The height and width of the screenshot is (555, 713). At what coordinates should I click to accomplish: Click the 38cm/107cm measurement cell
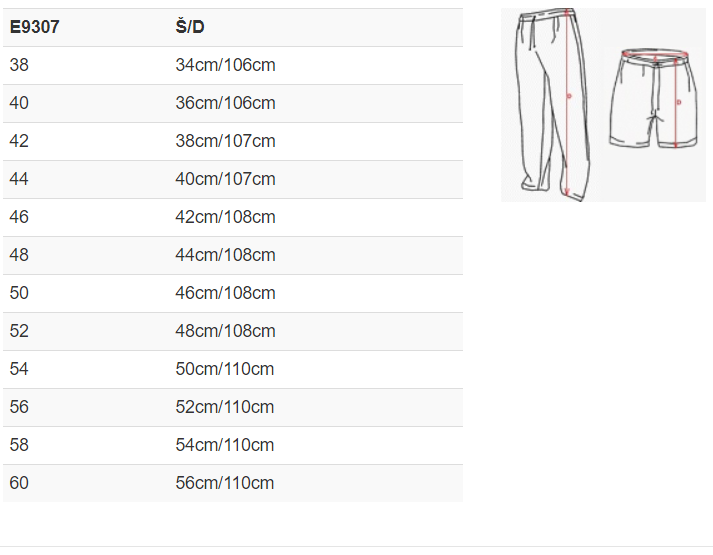click(225, 141)
